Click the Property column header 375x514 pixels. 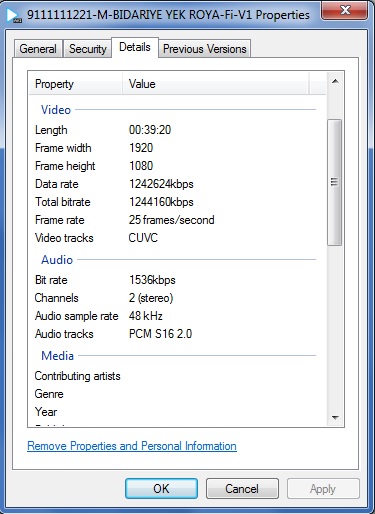coord(75,84)
